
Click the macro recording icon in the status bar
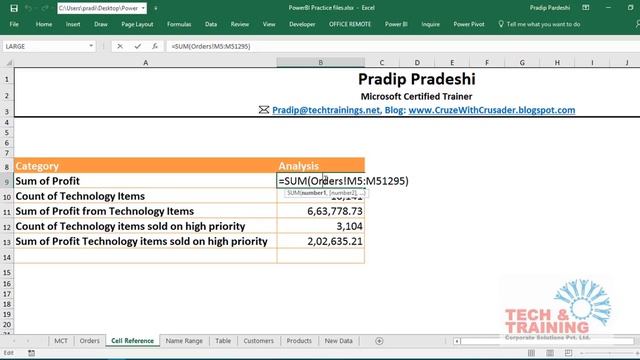(31, 353)
